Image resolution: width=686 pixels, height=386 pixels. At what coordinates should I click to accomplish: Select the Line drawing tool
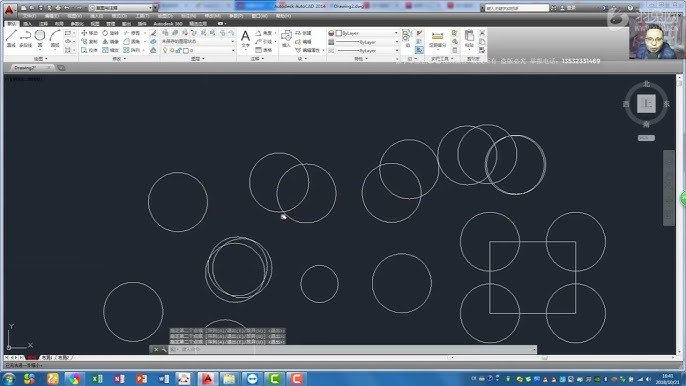11,39
